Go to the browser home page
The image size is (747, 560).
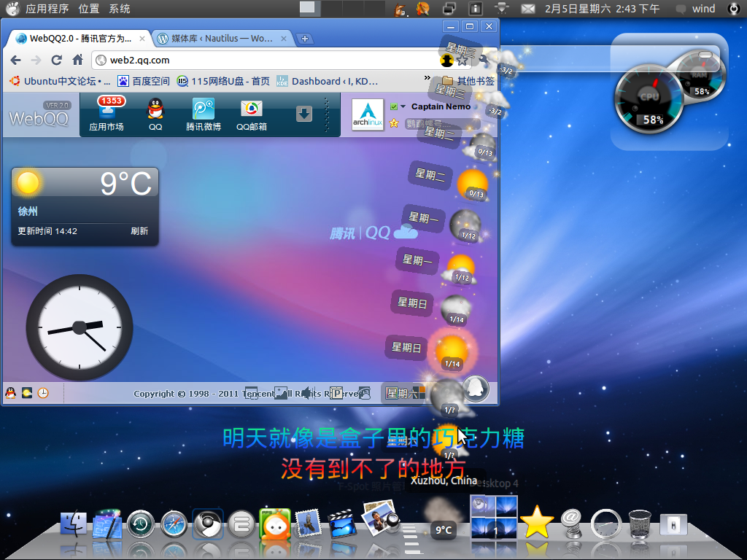(x=77, y=60)
